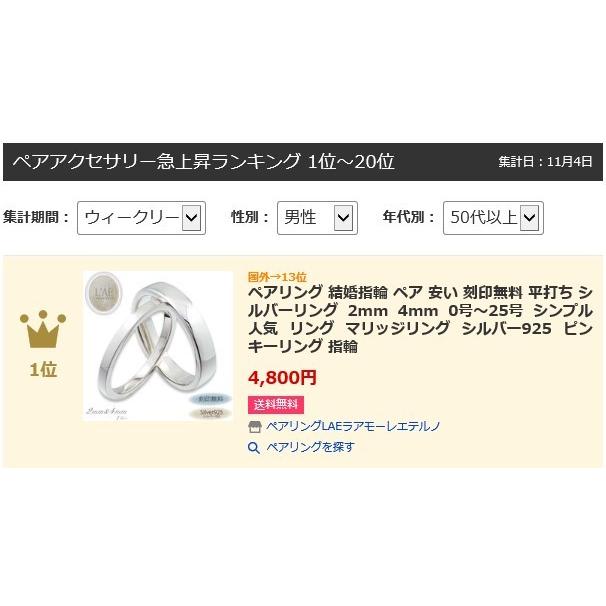This screenshot has height=606, width=606.
Task: Click the 圏外→13位 rank change label
Action: [x=277, y=277]
